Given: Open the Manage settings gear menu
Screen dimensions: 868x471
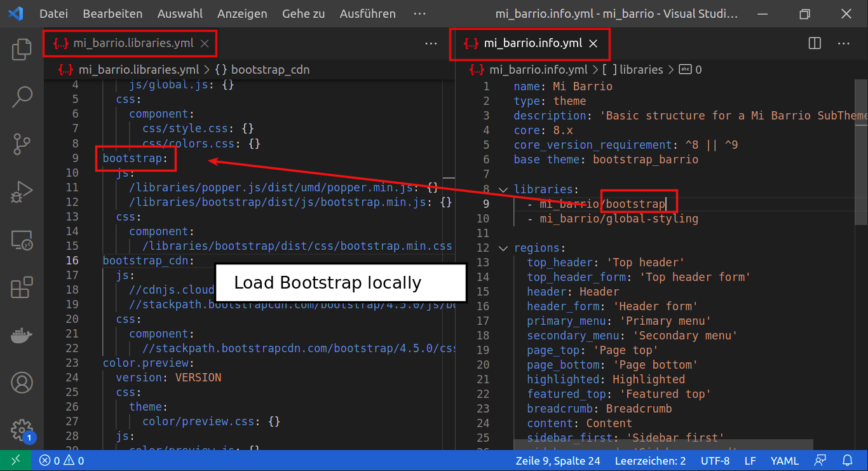Looking at the screenshot, I should point(22,430).
